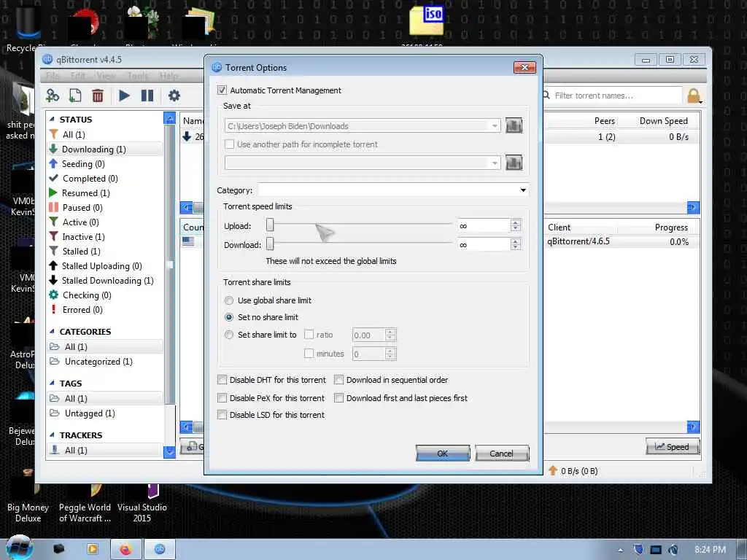Confirm Torrent Options with OK
Viewport: 747px width, 560px height.
click(443, 454)
